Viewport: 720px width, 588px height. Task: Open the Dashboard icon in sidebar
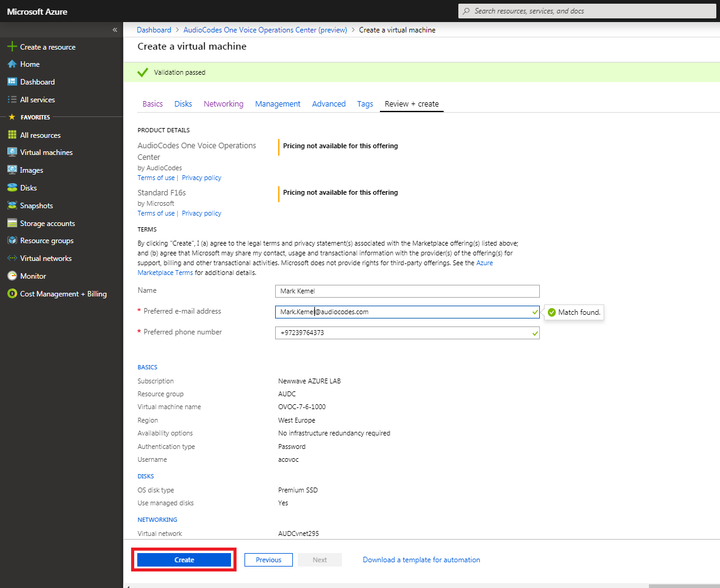(x=12, y=82)
